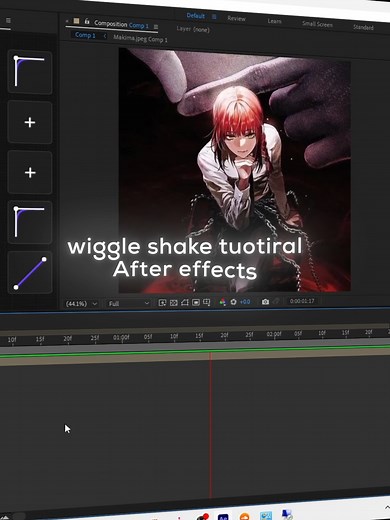The height and width of the screenshot is (520, 390).
Task: Open Makima.jpeg Comp 1 in the breadcrumb
Action: (x=140, y=39)
